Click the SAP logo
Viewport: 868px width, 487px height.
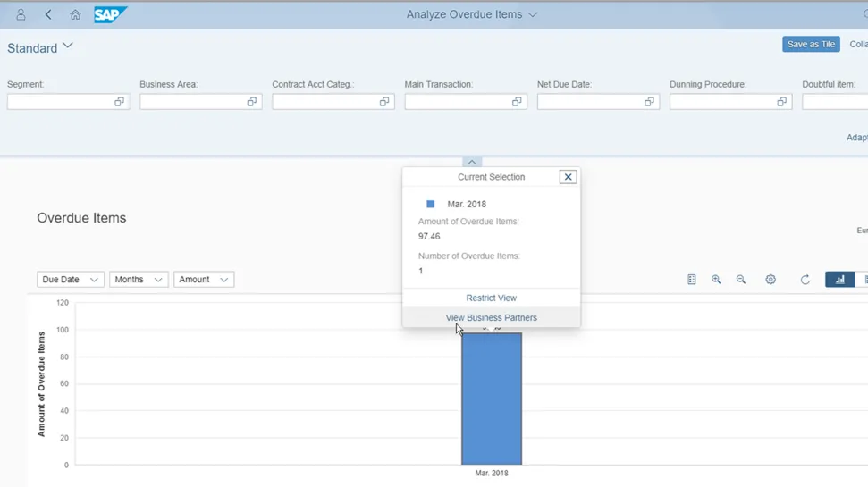pos(110,14)
